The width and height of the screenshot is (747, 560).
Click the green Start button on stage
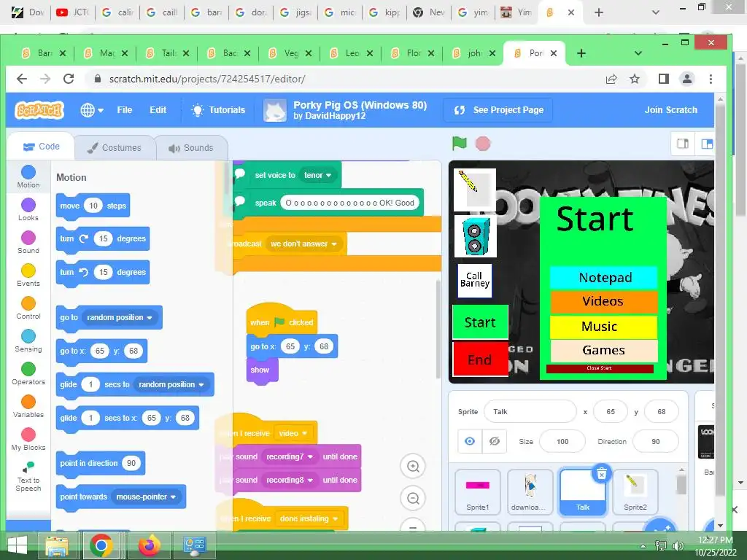(480, 322)
